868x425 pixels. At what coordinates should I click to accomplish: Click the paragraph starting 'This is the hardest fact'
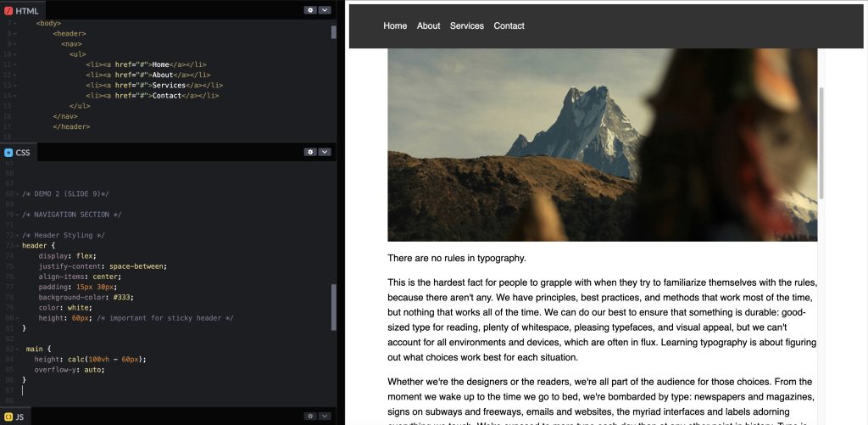[x=603, y=320]
